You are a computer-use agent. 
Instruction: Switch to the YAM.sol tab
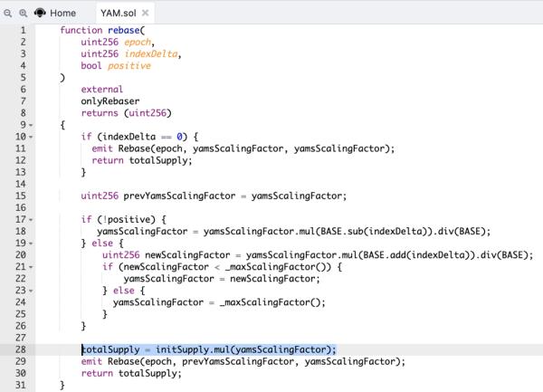click(118, 14)
